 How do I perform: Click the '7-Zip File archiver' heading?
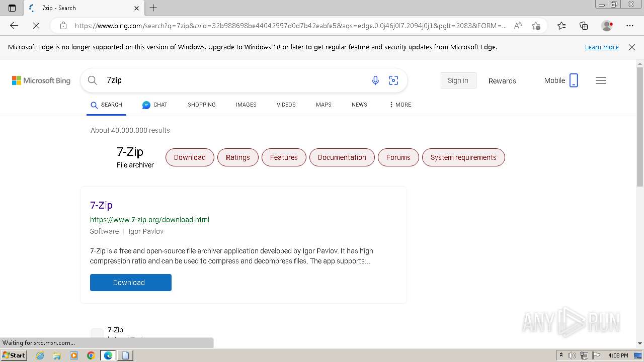point(135,157)
